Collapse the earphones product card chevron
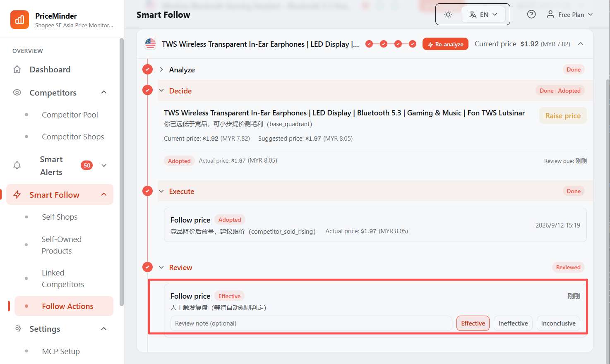610x364 pixels. pos(581,44)
